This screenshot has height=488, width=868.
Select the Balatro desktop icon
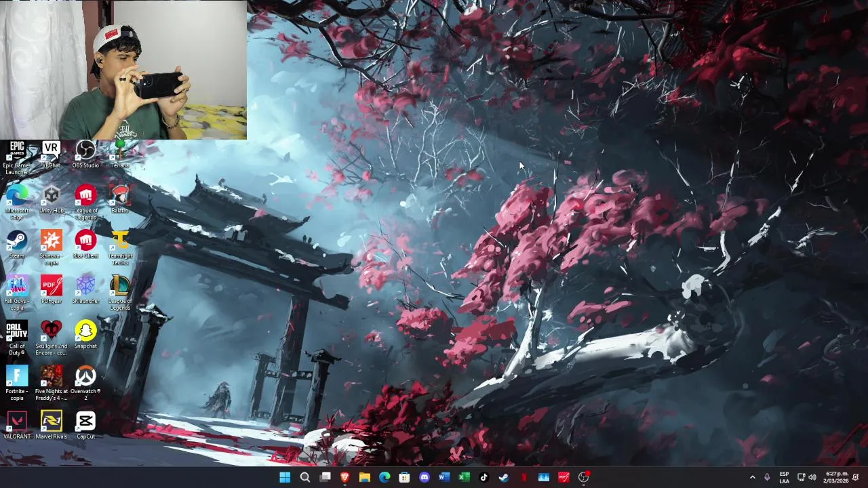click(120, 200)
